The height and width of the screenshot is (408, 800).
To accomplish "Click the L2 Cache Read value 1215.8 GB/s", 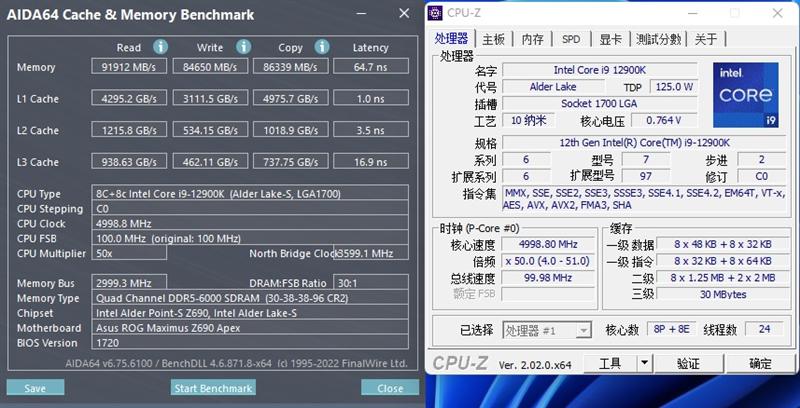I will pos(129,130).
